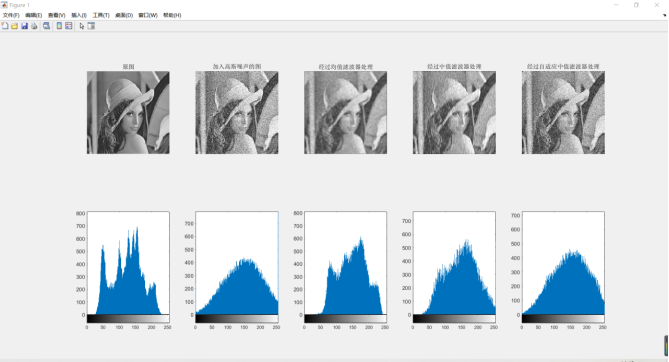
Task: Open the 工具(T) menu
Action: point(101,15)
